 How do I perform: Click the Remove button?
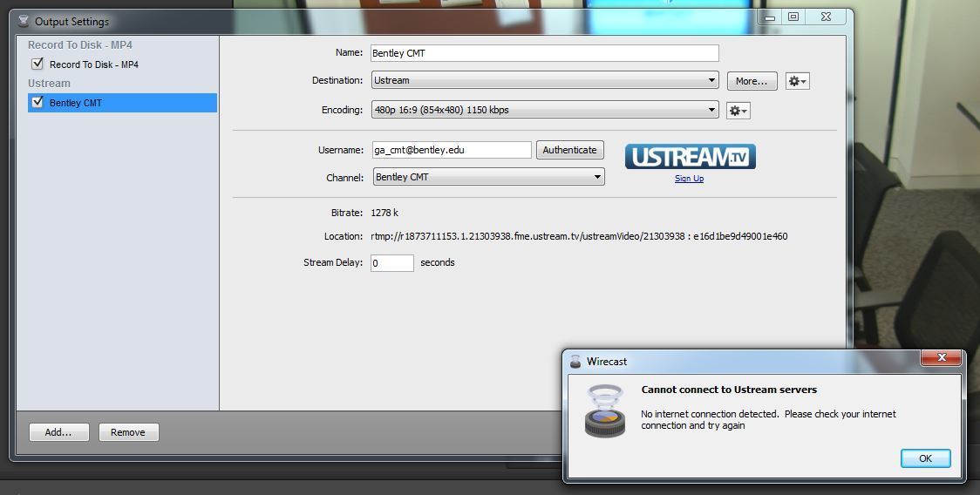(128, 432)
